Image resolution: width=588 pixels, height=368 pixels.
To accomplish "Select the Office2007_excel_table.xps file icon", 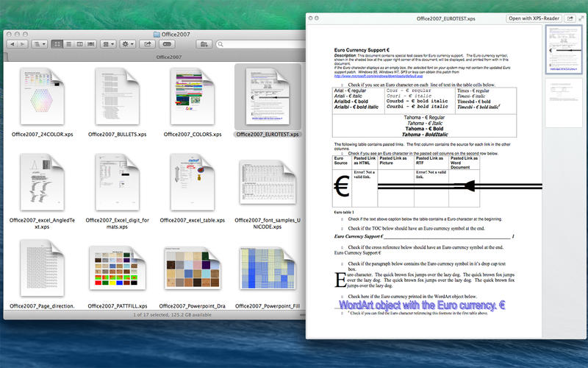I will (x=192, y=182).
